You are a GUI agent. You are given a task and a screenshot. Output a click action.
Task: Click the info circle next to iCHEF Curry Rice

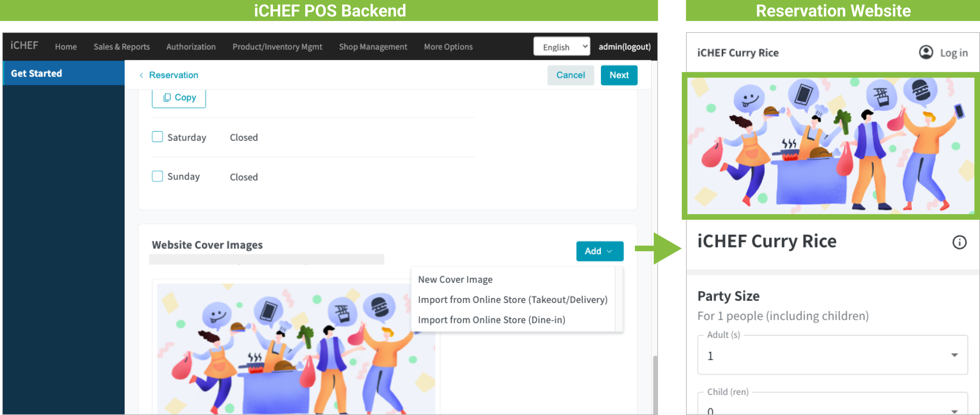point(959,242)
